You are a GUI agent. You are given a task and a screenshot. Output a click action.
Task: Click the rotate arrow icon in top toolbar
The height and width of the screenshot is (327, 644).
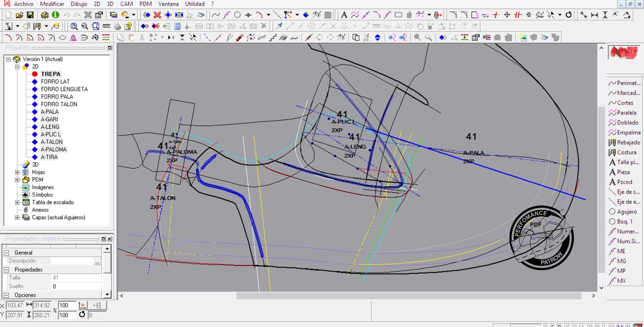coord(569,15)
